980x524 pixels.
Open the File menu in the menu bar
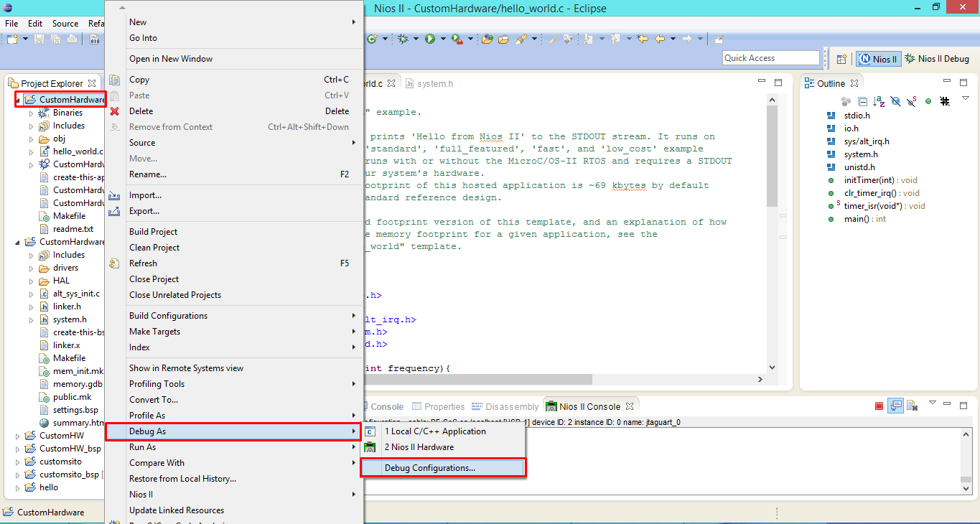(11, 24)
